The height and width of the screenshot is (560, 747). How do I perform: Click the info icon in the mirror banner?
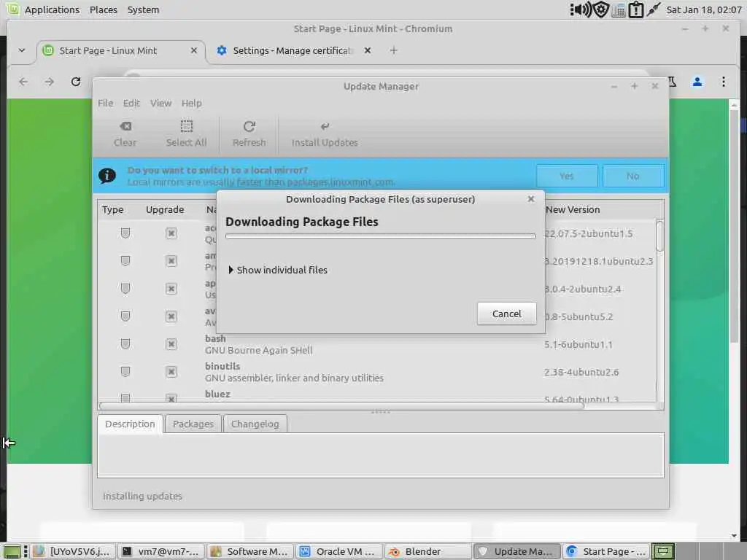click(107, 176)
